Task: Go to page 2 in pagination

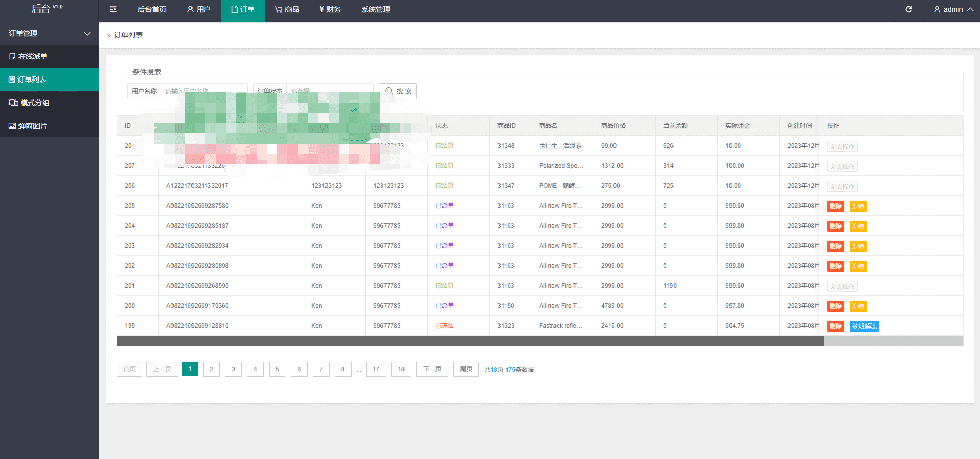Action: 212,369
